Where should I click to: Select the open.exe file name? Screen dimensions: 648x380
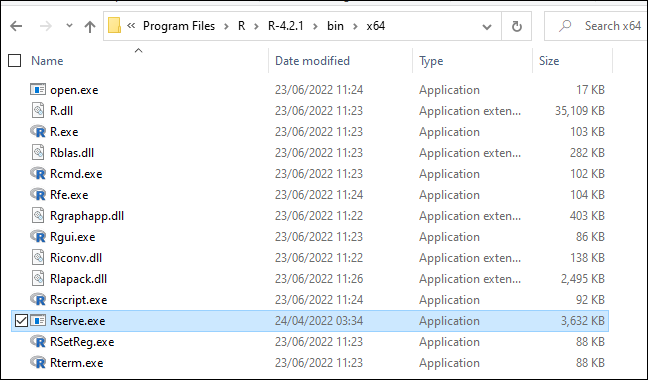(x=74, y=90)
